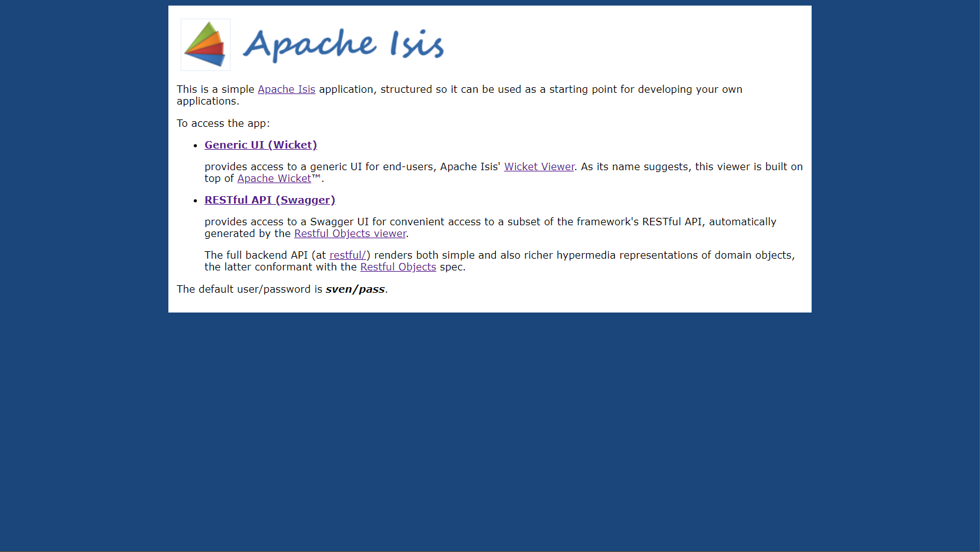Click the trademark symbol after Apache Wicket
Viewport: 980px width, 552px height.
point(316,178)
